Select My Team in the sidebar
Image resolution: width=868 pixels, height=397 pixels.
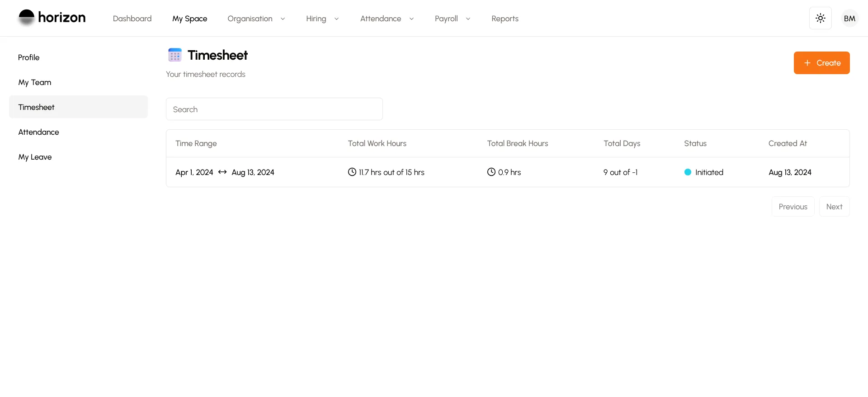[x=78, y=82]
